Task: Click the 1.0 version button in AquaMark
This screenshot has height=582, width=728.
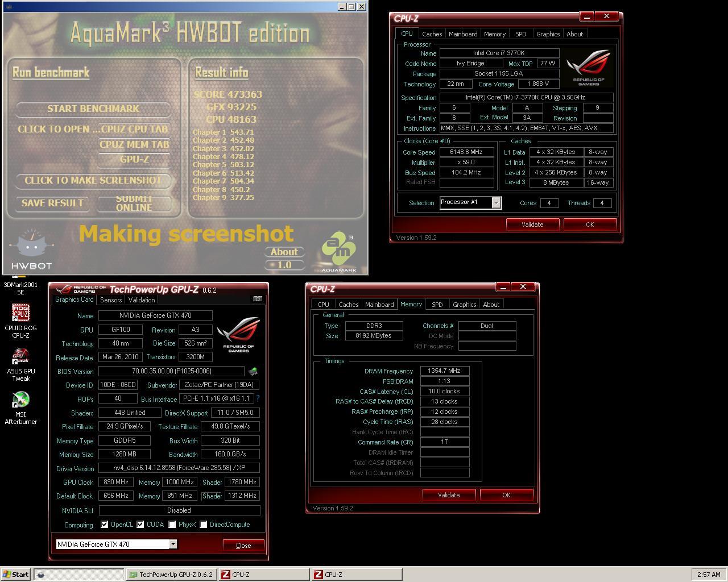Action: 284,265
